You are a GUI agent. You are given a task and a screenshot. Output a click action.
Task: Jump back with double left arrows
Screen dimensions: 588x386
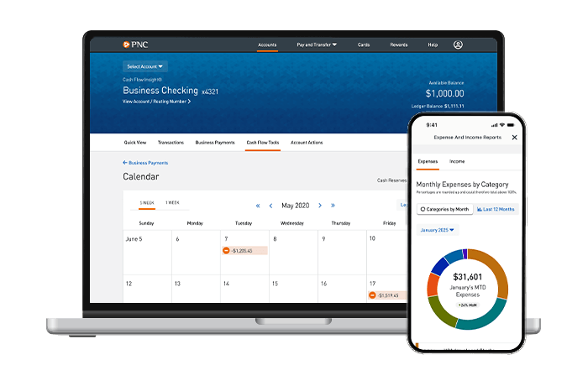[x=258, y=206]
